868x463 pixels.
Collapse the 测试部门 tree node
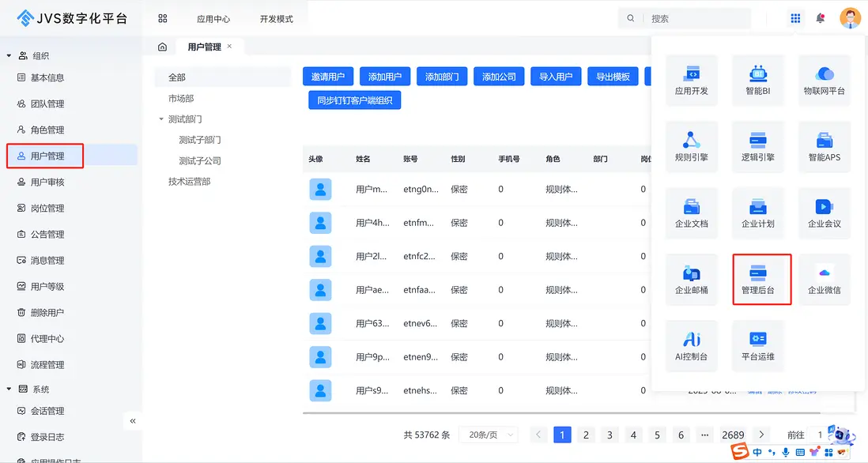(161, 119)
